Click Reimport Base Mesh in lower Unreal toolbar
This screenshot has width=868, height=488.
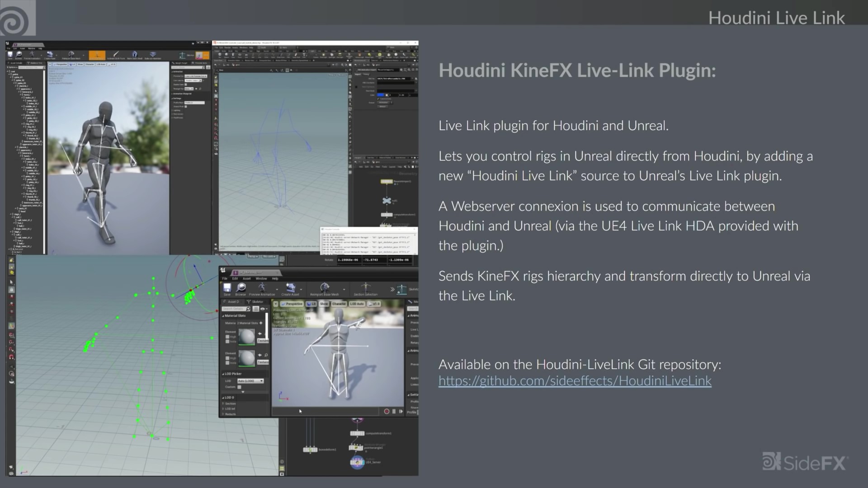(x=324, y=289)
